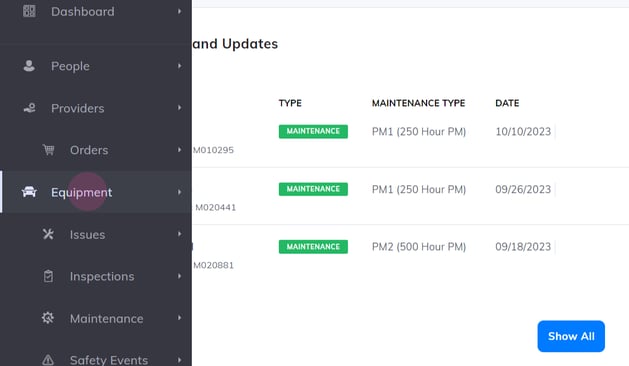This screenshot has height=366, width=629.
Task: Click the MAINTENANCE badge for PM2 row
Action: pyautogui.click(x=313, y=247)
